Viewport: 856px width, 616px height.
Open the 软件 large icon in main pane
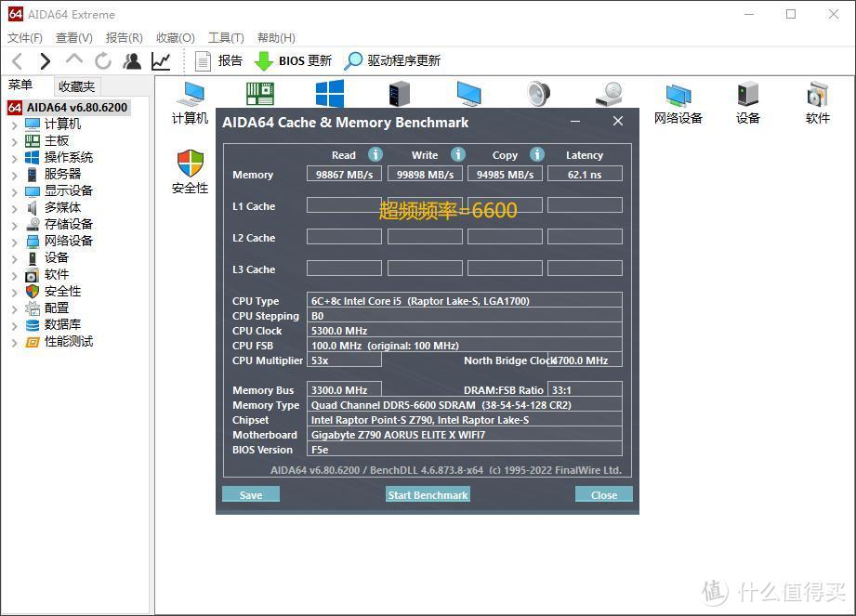point(818,102)
